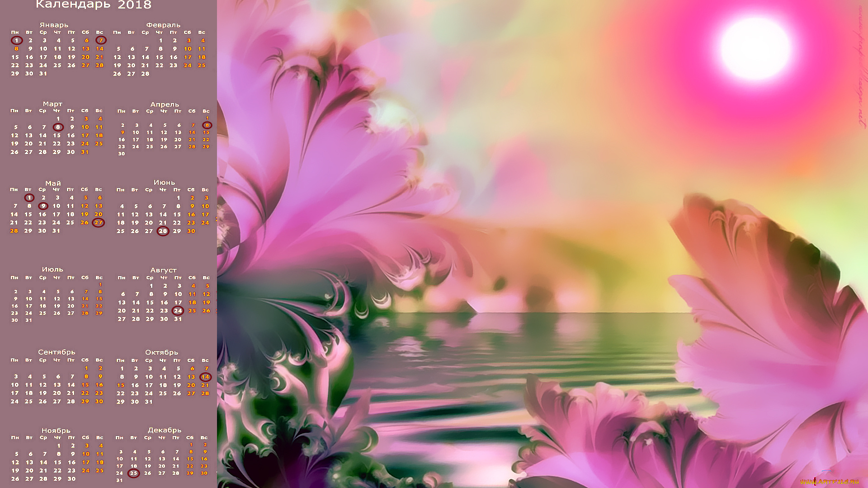Select circled date 28 in Июнь
Screen dimensions: 868x488
163,231
